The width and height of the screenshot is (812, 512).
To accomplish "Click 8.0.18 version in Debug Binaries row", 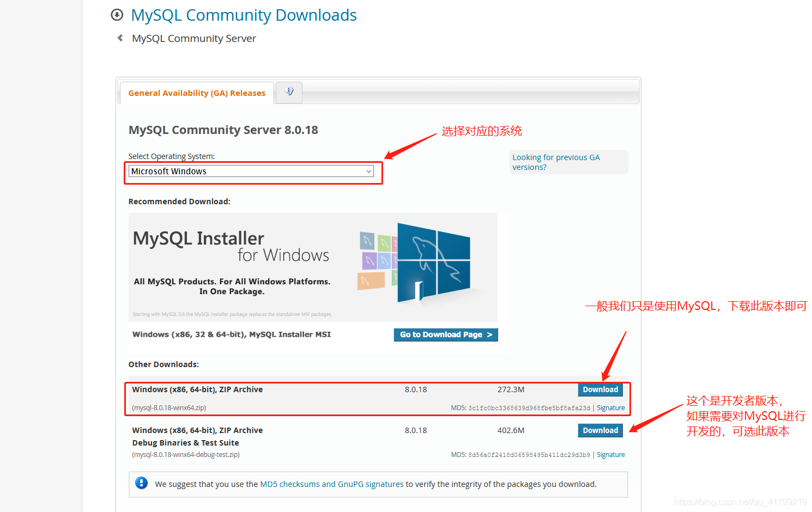I will [416, 430].
